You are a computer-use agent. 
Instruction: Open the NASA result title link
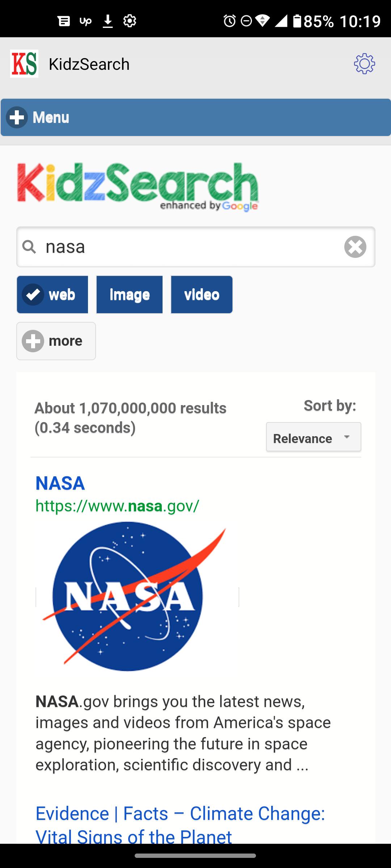(x=60, y=483)
